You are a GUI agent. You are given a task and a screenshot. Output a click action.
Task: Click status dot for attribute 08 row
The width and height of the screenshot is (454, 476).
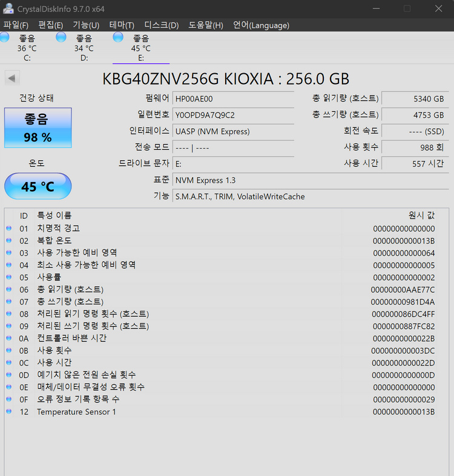[9, 313]
